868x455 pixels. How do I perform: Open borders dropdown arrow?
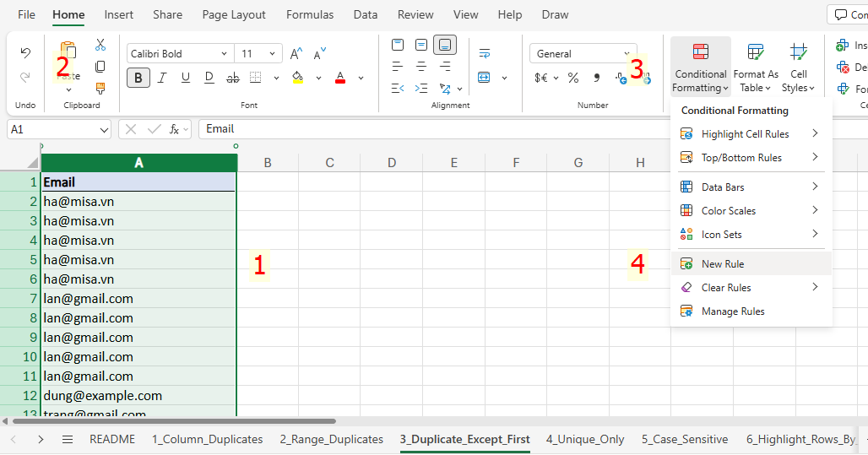pyautogui.click(x=276, y=78)
